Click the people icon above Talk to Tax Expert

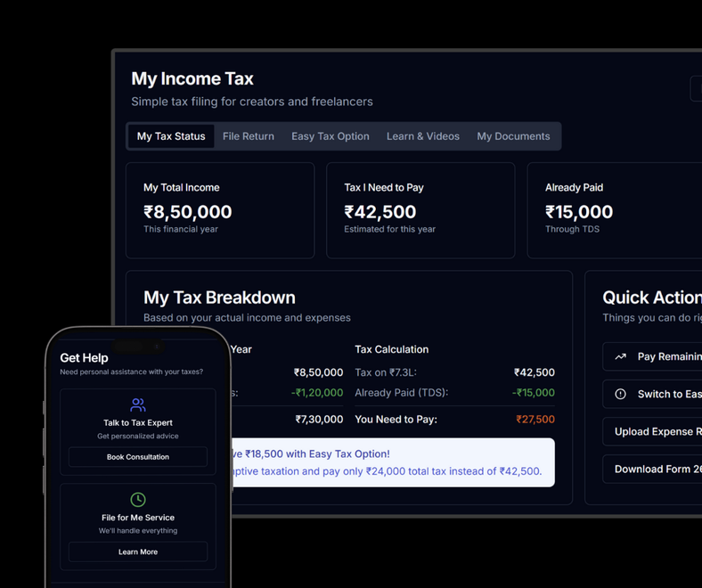point(138,404)
